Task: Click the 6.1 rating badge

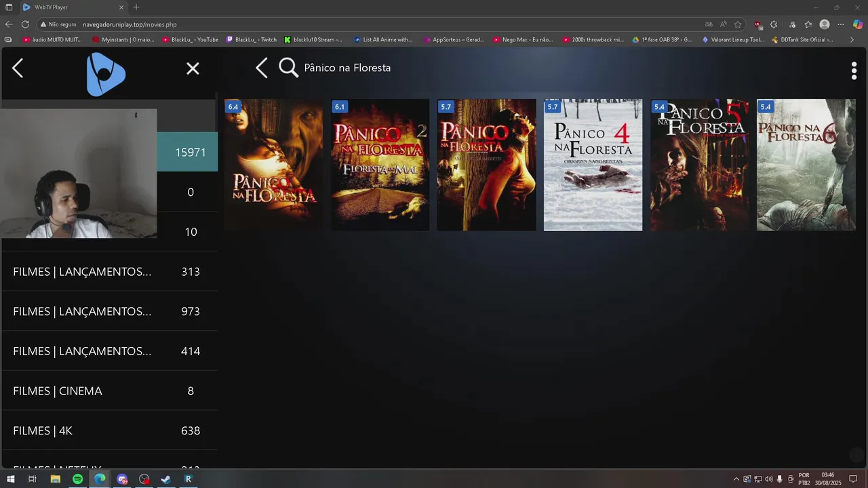Action: (x=339, y=107)
